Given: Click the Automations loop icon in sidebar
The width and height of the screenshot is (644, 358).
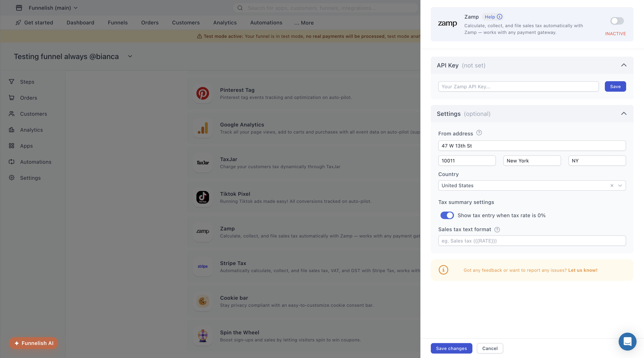Looking at the screenshot, I should click(11, 162).
